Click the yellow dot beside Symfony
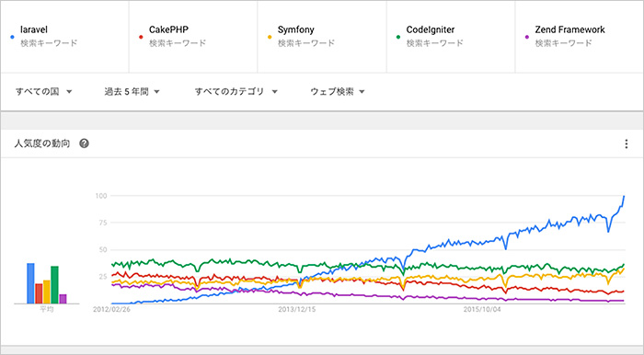 (270, 37)
